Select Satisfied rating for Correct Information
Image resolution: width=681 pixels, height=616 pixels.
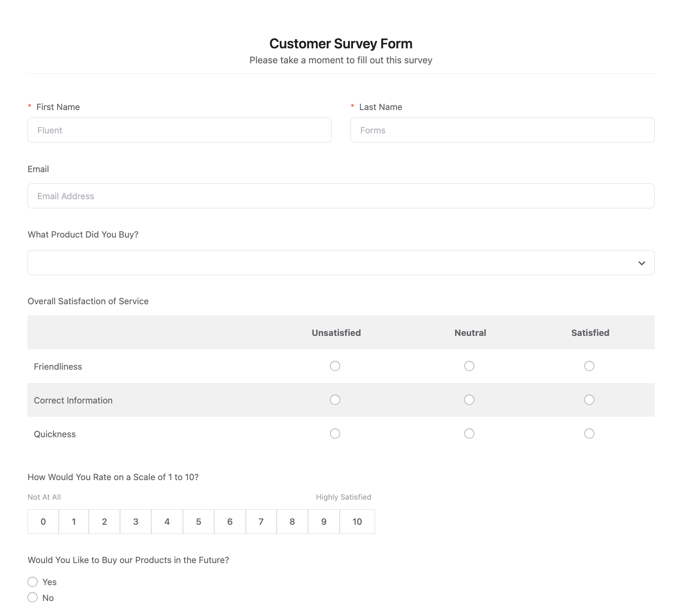click(589, 400)
